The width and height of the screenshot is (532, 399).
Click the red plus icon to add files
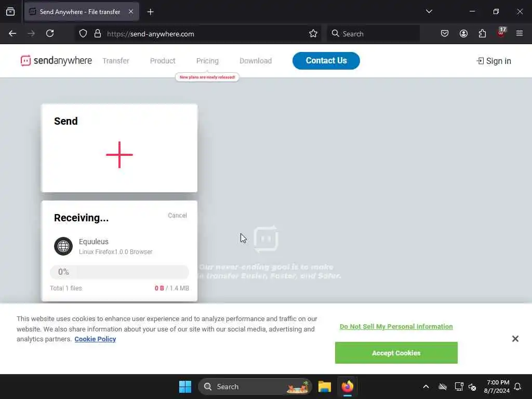click(119, 155)
